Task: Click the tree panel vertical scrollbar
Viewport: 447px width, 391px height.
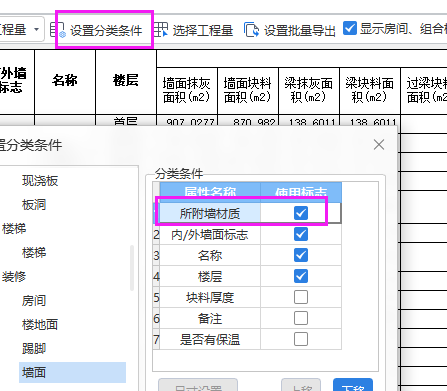Action: (132, 268)
